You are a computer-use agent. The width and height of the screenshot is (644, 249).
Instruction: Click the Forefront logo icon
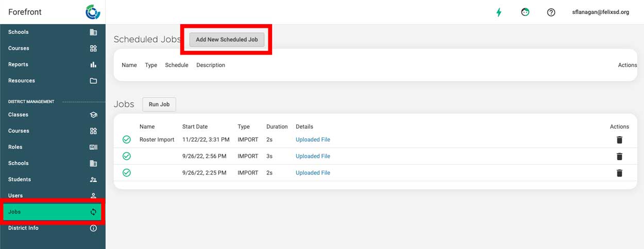tap(93, 12)
